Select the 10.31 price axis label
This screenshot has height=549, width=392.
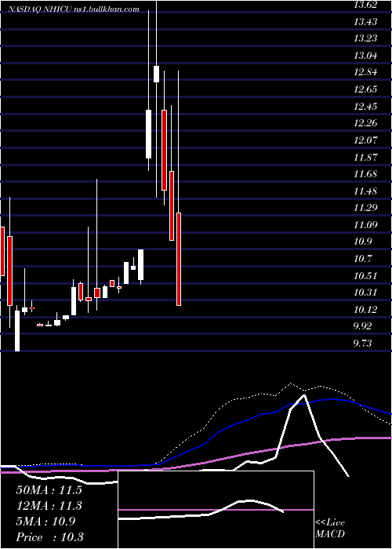(x=365, y=293)
